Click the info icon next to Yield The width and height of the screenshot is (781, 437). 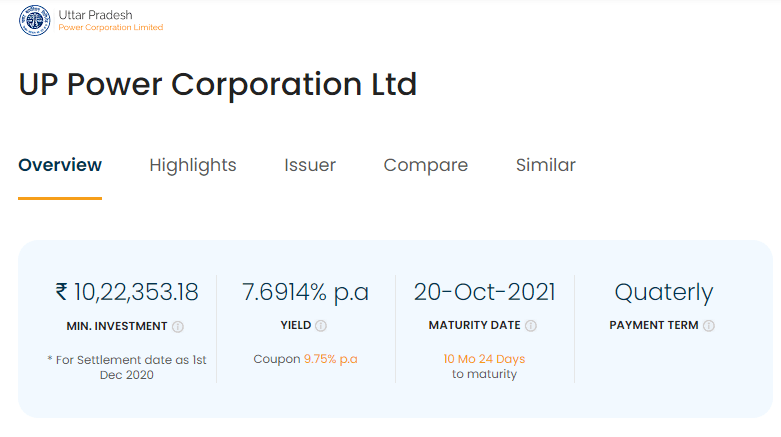click(x=321, y=326)
